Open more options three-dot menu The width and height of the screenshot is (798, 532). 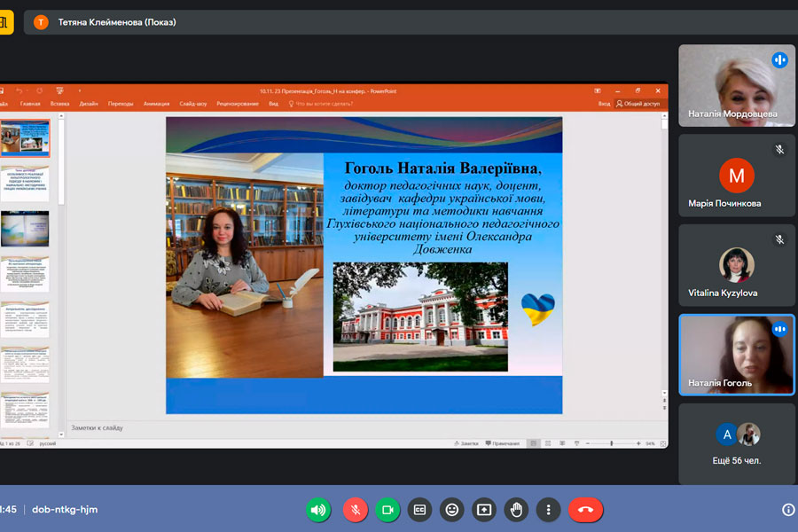[549, 510]
